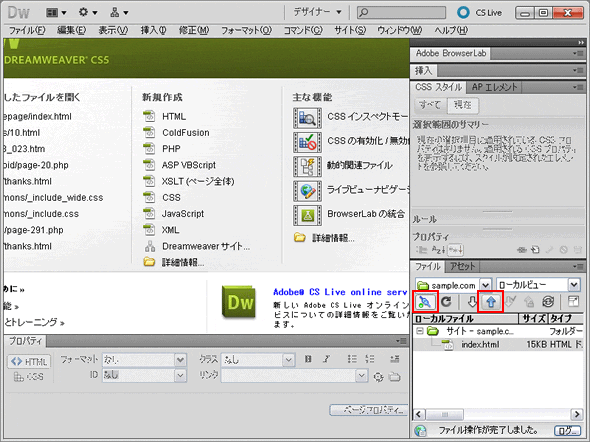Click the Get files down-arrow icon

coord(472,302)
